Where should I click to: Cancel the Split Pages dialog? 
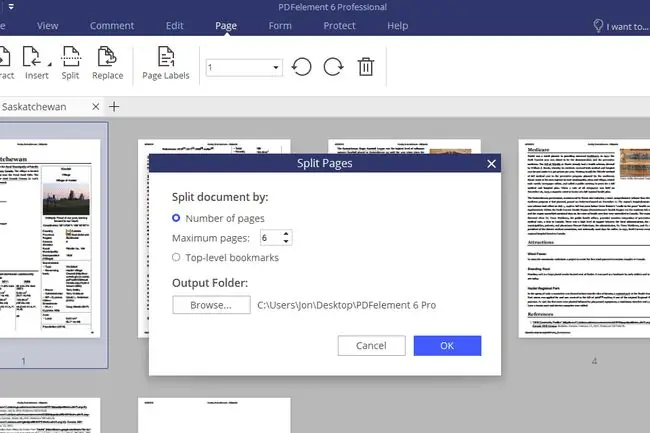pyautogui.click(x=371, y=346)
